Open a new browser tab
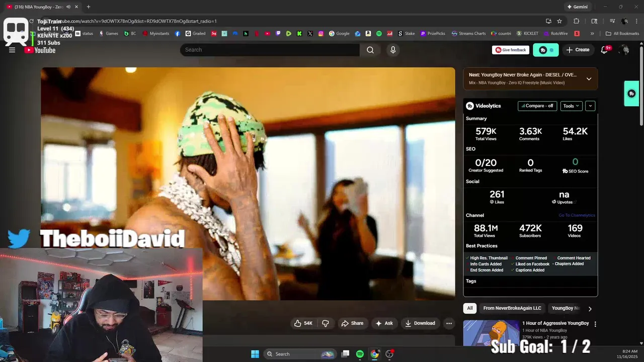This screenshot has width=644, height=362. (88, 7)
